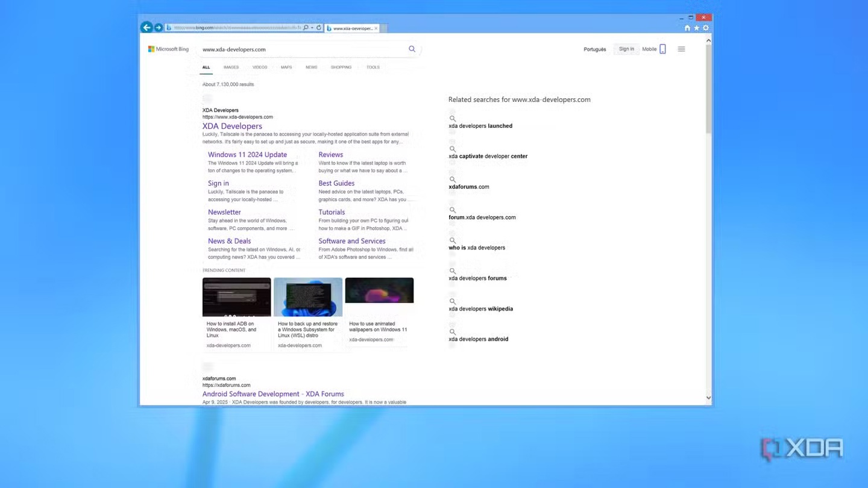Go back using the browser back arrow
Screen dimensions: 868x488
(146, 28)
